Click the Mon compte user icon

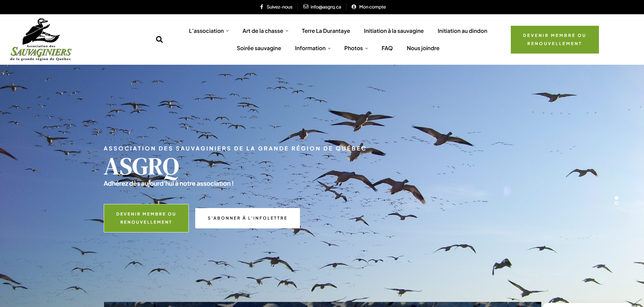pyautogui.click(x=354, y=7)
